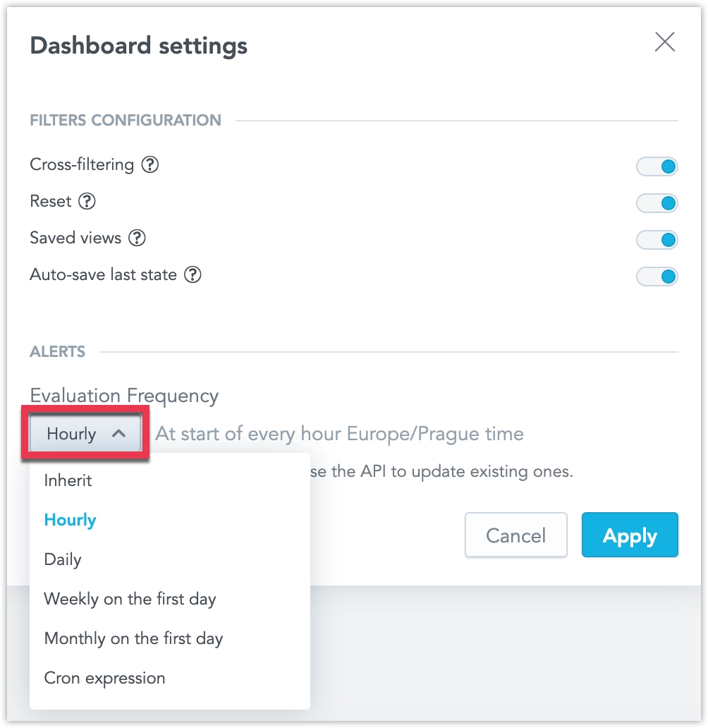Disable Auto-save last state
The width and height of the screenshot is (708, 728).
(657, 277)
